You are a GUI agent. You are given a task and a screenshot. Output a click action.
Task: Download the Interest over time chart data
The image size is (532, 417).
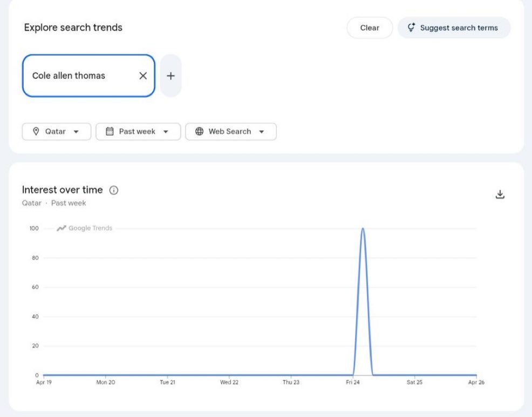click(x=500, y=194)
